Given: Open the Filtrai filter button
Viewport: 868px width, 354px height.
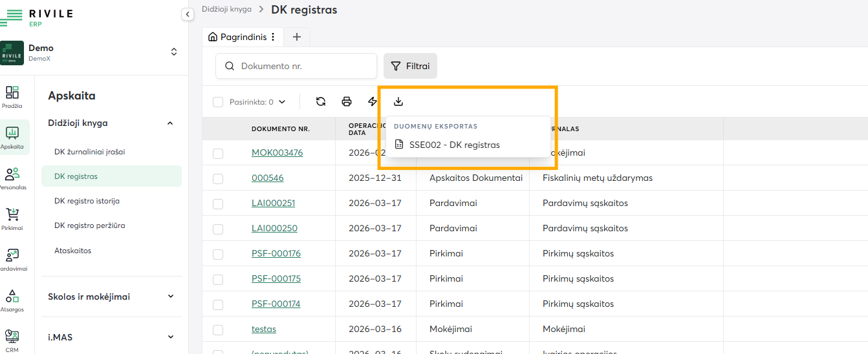Looking at the screenshot, I should point(411,66).
